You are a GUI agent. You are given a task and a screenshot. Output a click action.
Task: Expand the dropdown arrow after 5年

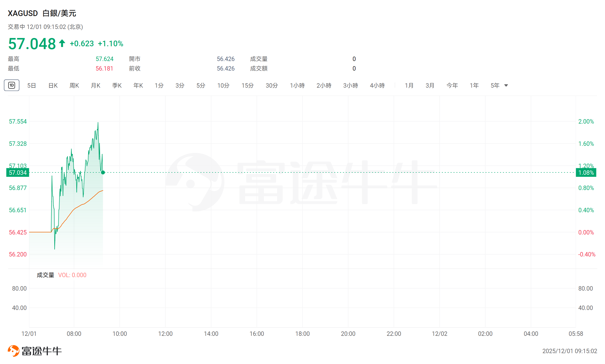(x=506, y=86)
